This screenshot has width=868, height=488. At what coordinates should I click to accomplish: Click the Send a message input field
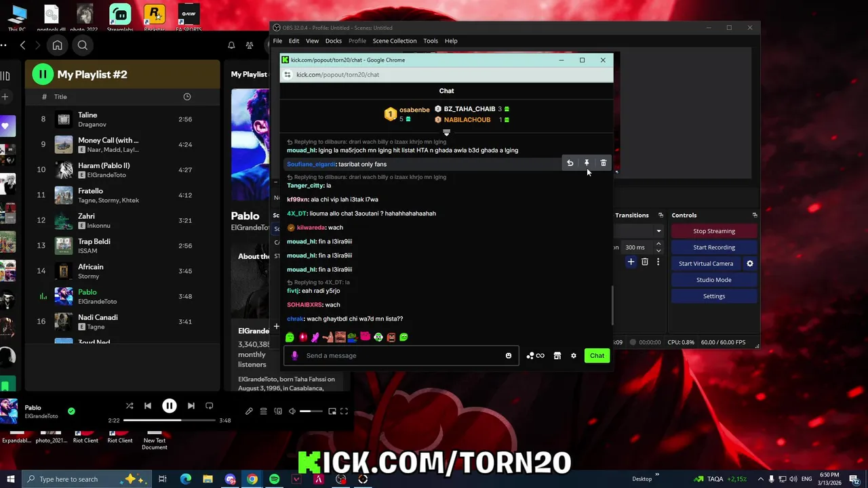pos(403,355)
